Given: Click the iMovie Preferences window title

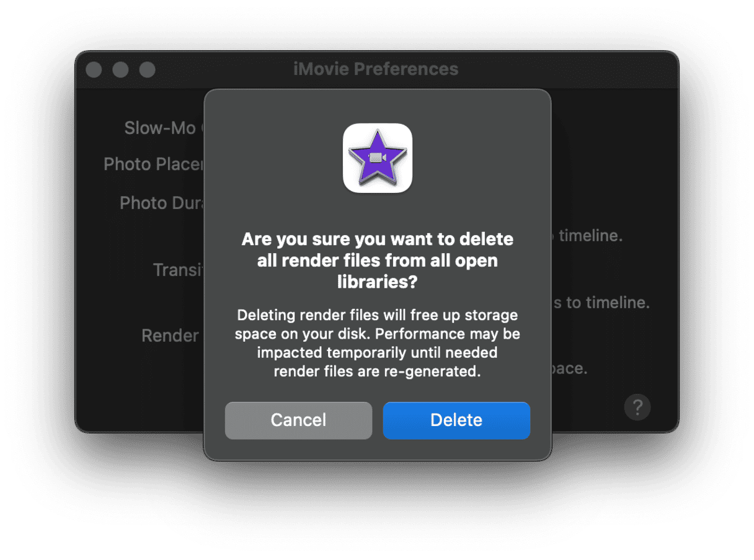Looking at the screenshot, I should (376, 69).
